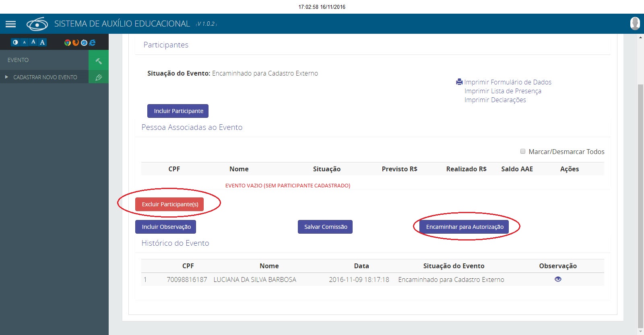Open the hamburger menu
This screenshot has width=644, height=335.
[10, 24]
